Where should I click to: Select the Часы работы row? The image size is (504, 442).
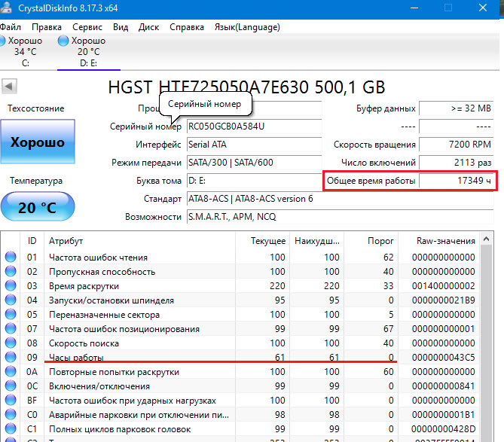240,357
